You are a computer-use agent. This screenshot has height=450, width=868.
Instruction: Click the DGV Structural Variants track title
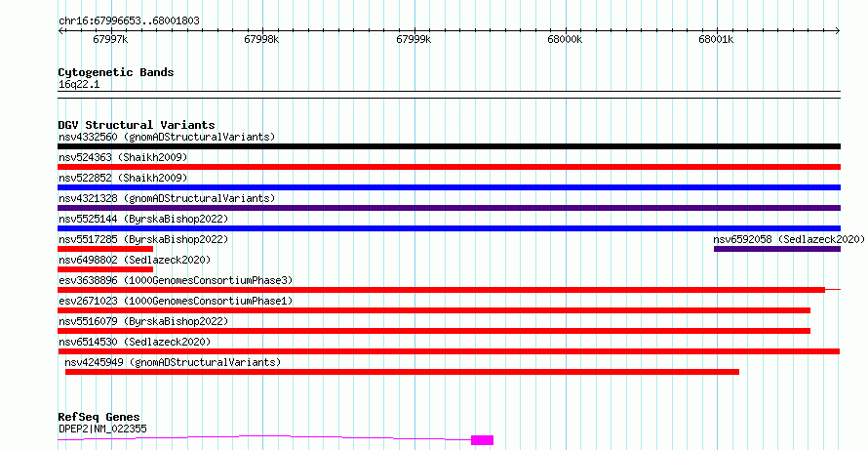[137, 125]
